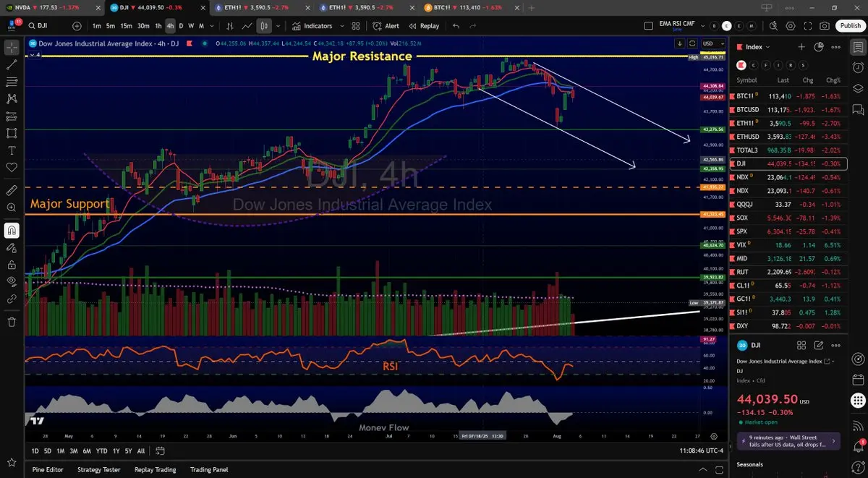This screenshot has width=868, height=478.
Task: Toggle the lock all drawings tool
Action: tap(12, 265)
